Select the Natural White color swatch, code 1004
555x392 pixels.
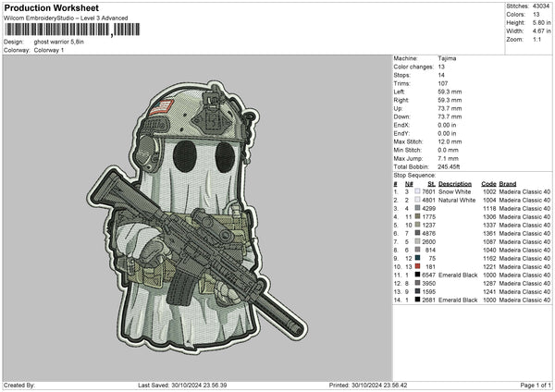(x=417, y=200)
